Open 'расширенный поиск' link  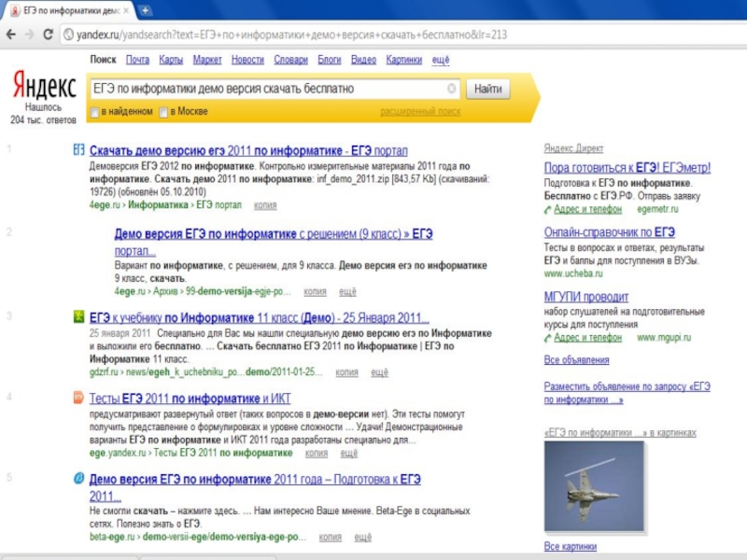[x=420, y=111]
